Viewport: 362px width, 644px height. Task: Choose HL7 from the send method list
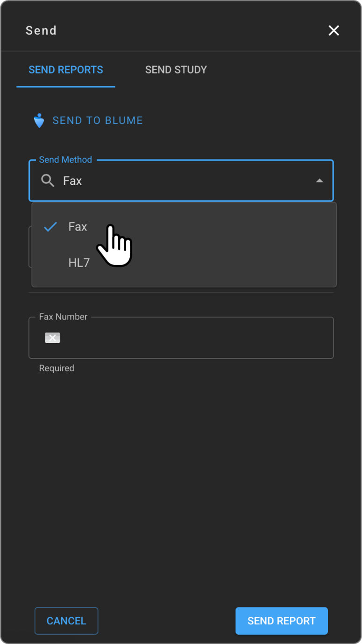pyautogui.click(x=79, y=263)
